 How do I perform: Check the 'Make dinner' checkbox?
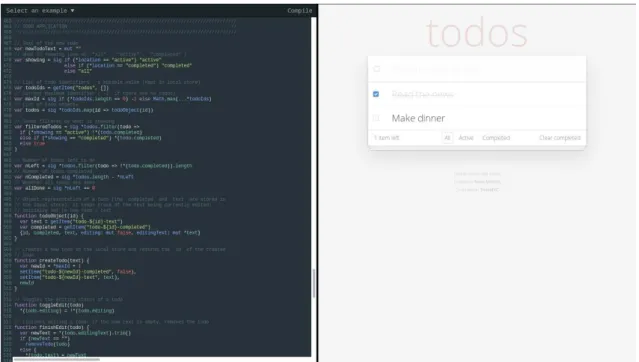click(376, 118)
